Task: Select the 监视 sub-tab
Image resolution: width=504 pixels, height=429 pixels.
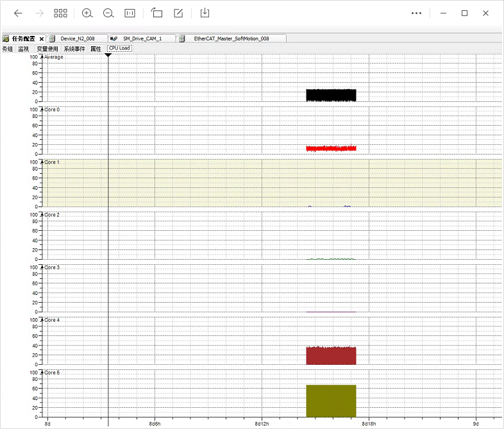Action: (23, 48)
